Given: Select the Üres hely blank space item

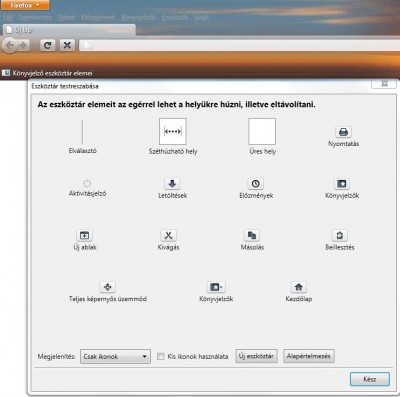Looking at the screenshot, I should 262,136.
